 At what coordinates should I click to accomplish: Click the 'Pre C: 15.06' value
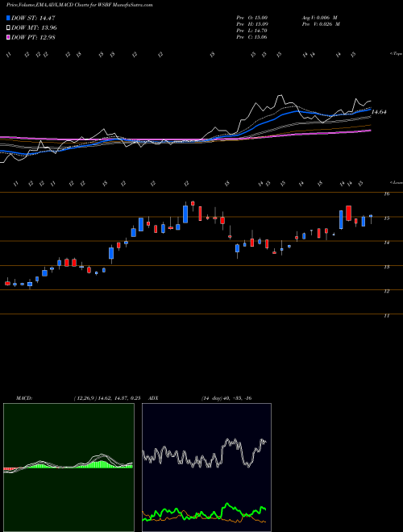point(251,37)
